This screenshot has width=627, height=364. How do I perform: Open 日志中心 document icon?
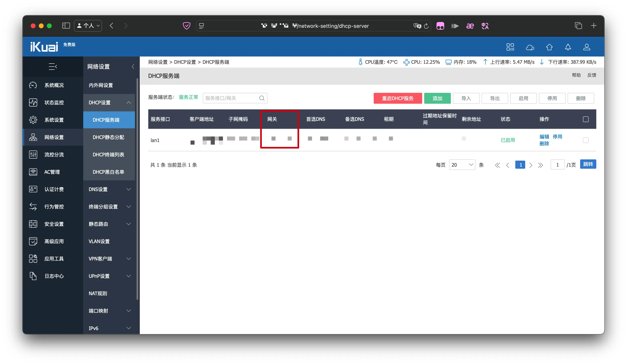pyautogui.click(x=33, y=276)
